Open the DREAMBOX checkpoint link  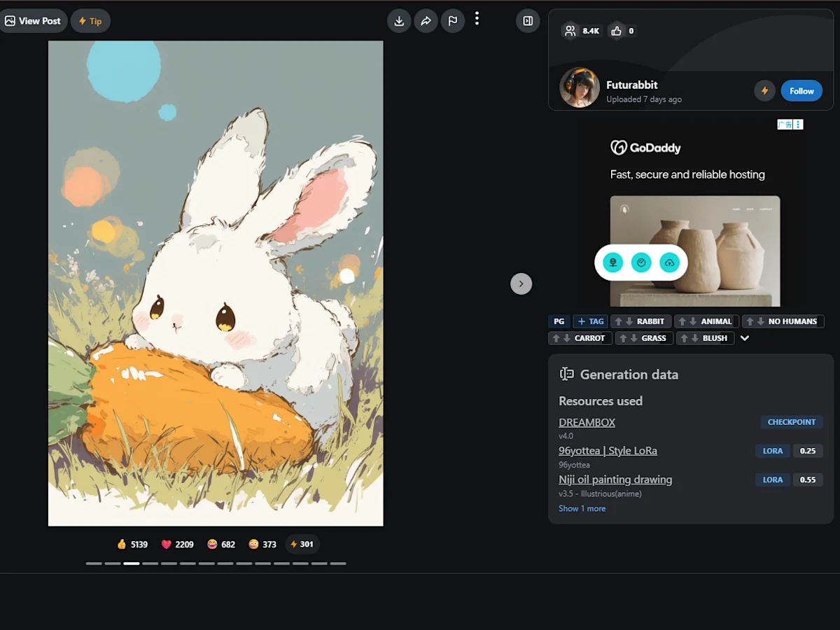(587, 422)
